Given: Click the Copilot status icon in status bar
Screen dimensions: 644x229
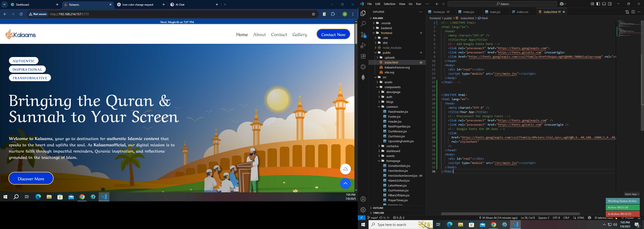Looking at the screenshot, I should coord(589,218).
